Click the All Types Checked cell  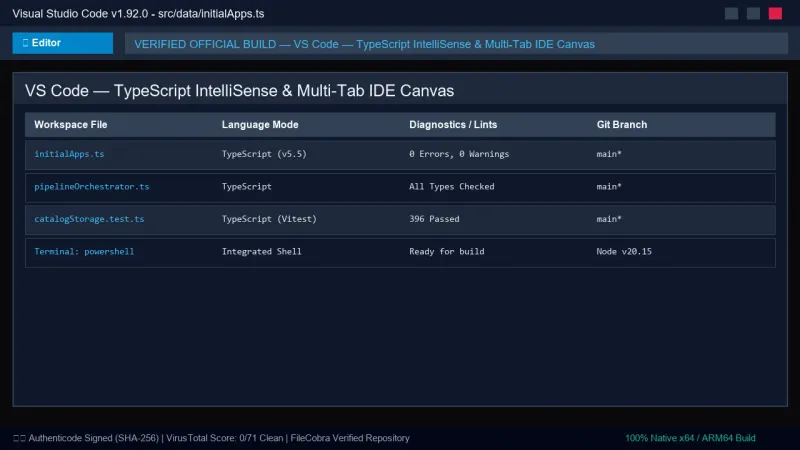452,187
